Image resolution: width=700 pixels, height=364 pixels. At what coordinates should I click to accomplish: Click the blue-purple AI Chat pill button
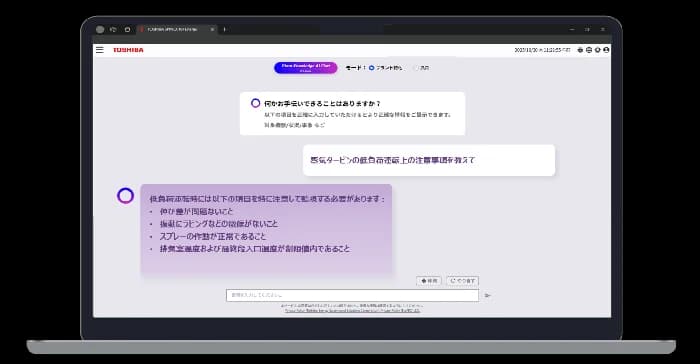[306, 67]
